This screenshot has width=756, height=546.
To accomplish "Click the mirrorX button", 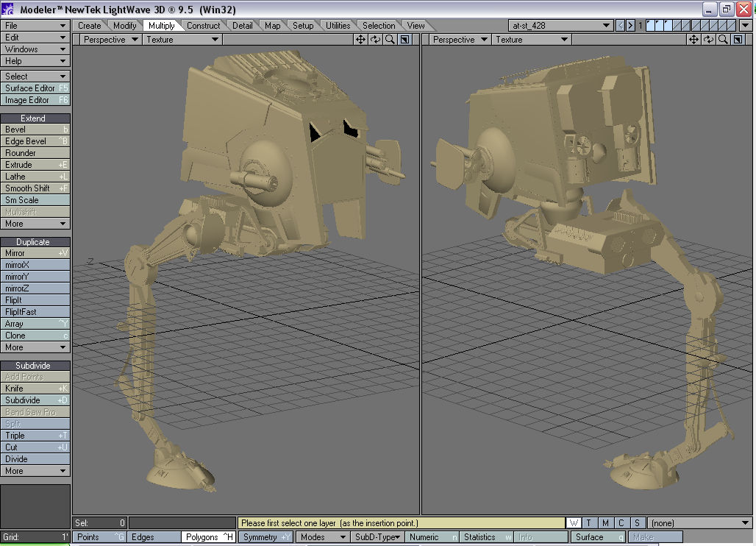I will [35, 265].
